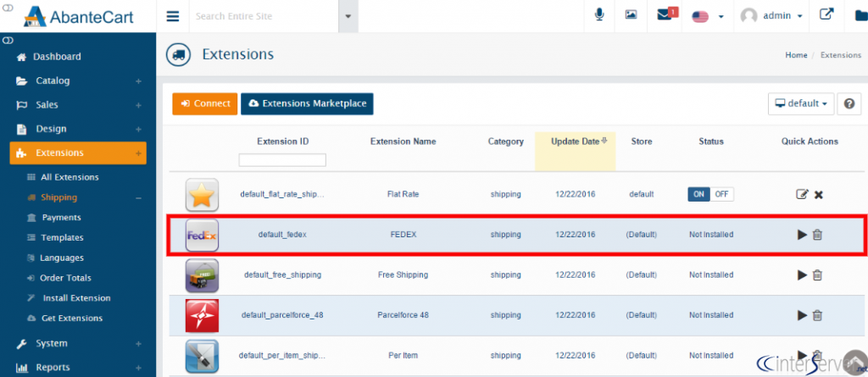Open the language flag dropdown
The width and height of the screenshot is (868, 377).
point(708,16)
